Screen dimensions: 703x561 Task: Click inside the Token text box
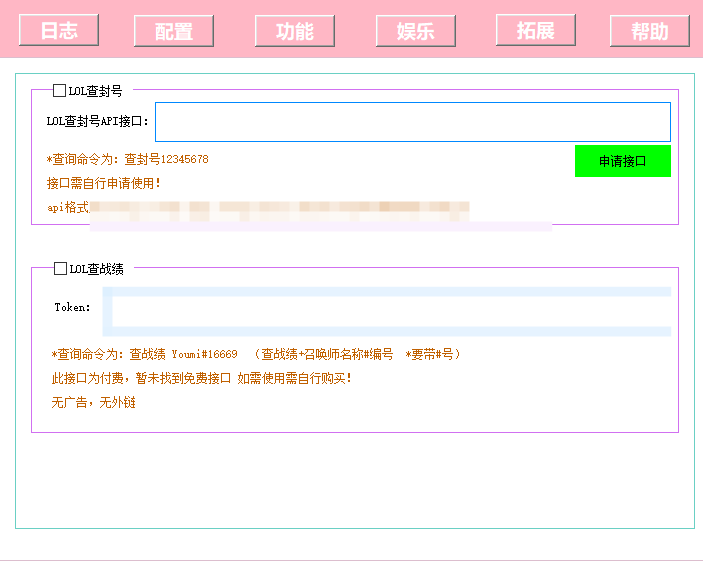tap(390, 312)
